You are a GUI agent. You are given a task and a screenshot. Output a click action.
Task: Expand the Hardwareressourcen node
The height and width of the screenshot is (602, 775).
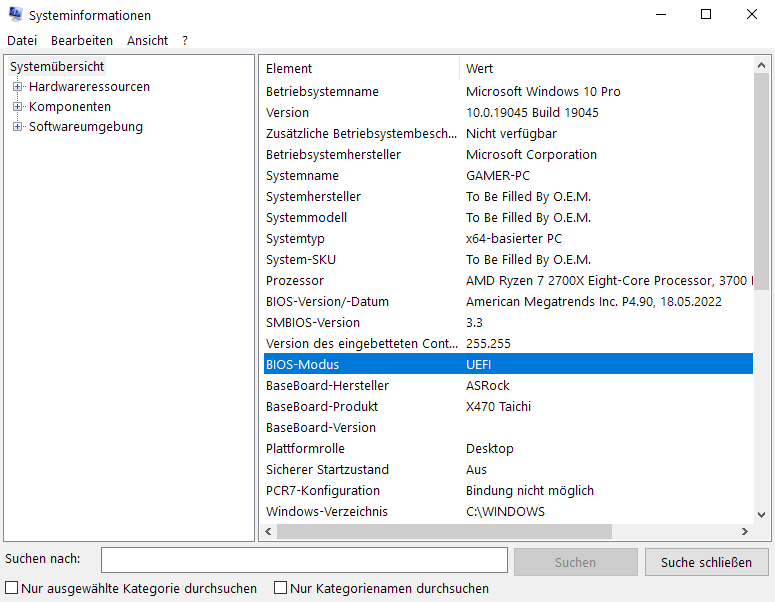coord(17,86)
